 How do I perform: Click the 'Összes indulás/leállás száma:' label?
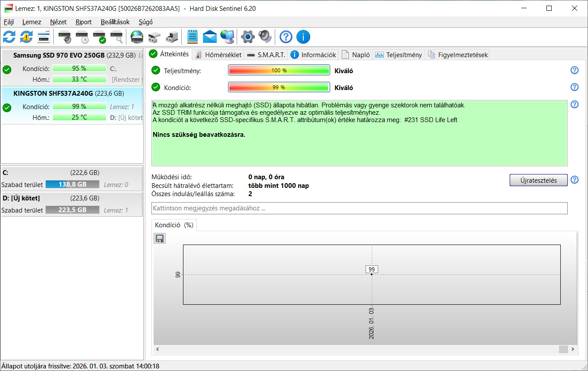pos(193,194)
